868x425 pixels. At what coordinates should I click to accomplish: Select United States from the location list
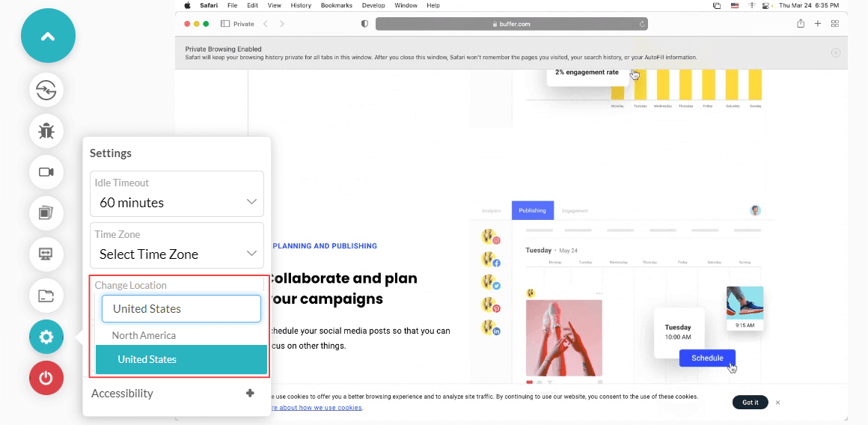[181, 360]
